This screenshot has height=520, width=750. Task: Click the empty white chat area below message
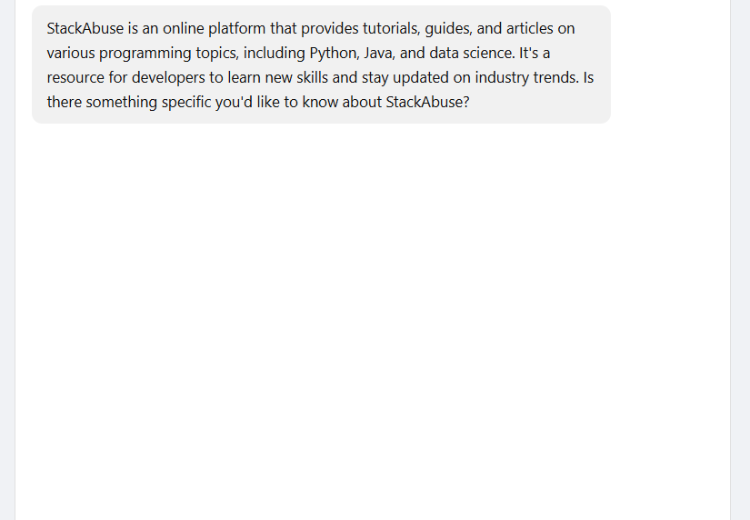[373, 321]
